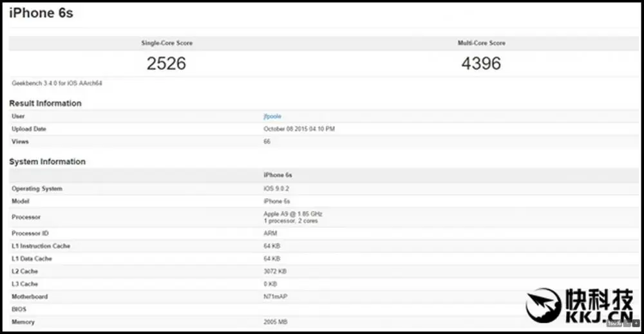644x334 pixels.
Task: Click the L2 Cache row label
Action: point(24,272)
